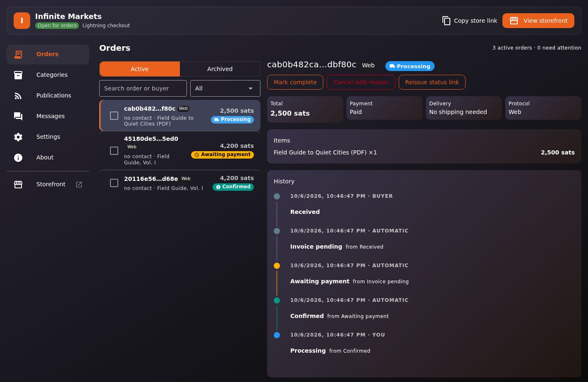Click the external link icon beside Storefront
Screen dimensions: 588x382
pyautogui.click(x=79, y=184)
